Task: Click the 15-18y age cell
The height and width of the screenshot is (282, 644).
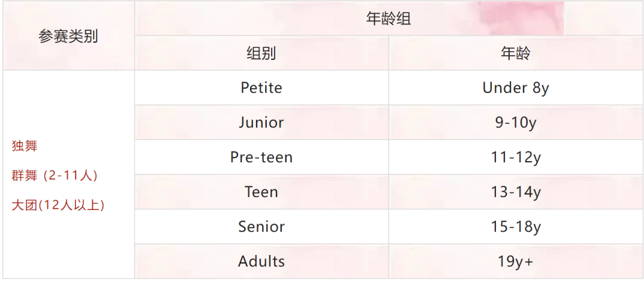Action: coord(516,227)
